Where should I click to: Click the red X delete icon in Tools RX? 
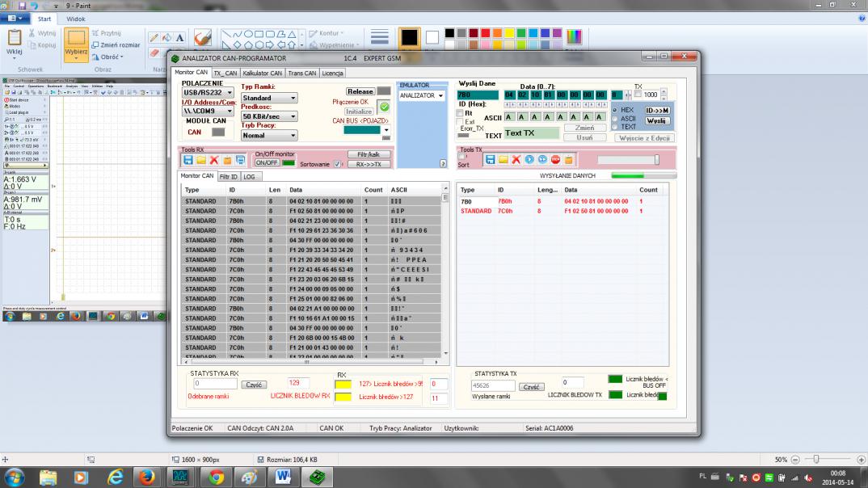214,160
